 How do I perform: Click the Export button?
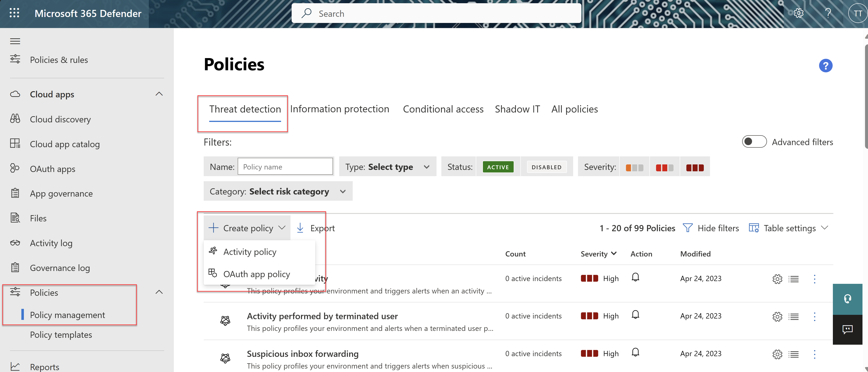tap(316, 228)
